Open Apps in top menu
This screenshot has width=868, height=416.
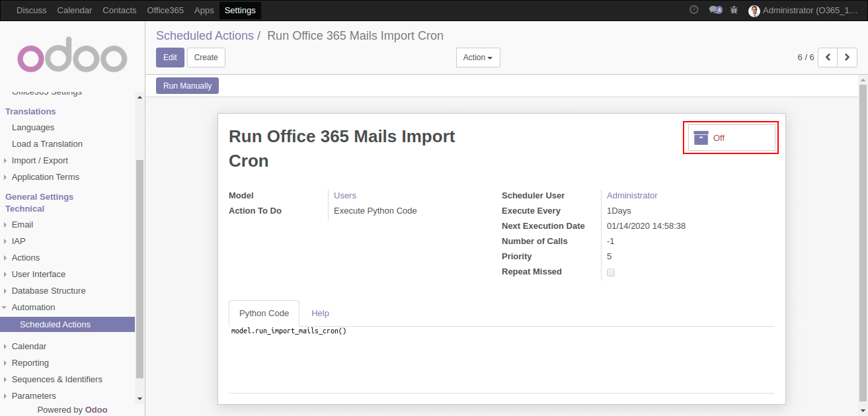point(204,11)
